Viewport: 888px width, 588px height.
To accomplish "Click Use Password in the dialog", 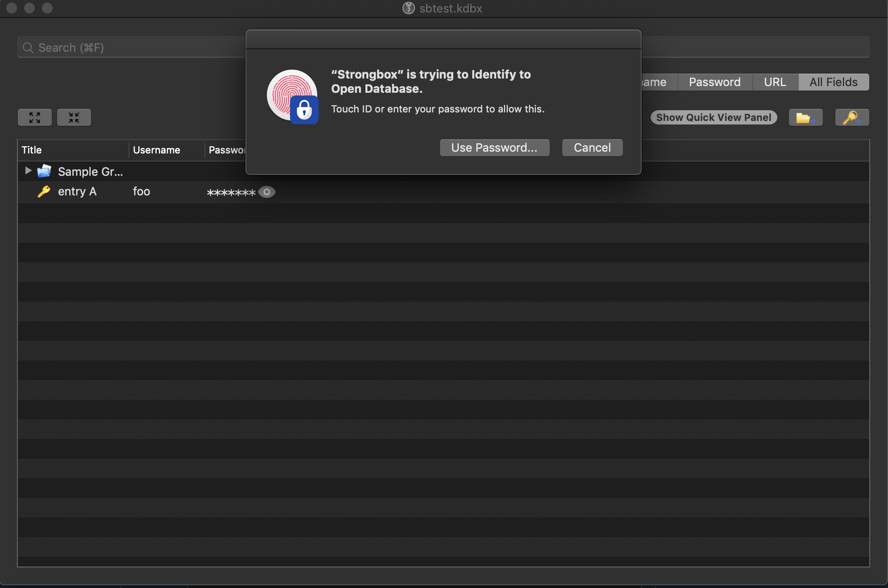I will click(x=494, y=147).
